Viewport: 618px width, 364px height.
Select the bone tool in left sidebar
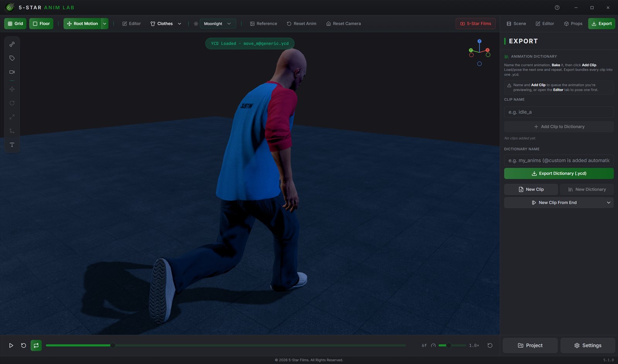pyautogui.click(x=12, y=44)
